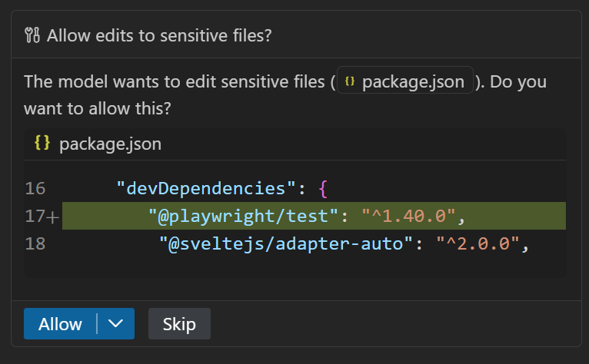
Task: Click the "^1.40.0" version string
Action: pos(409,217)
